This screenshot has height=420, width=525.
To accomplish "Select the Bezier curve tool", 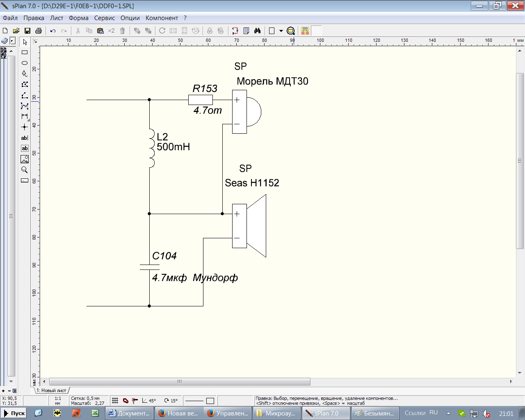I will tap(25, 106).
